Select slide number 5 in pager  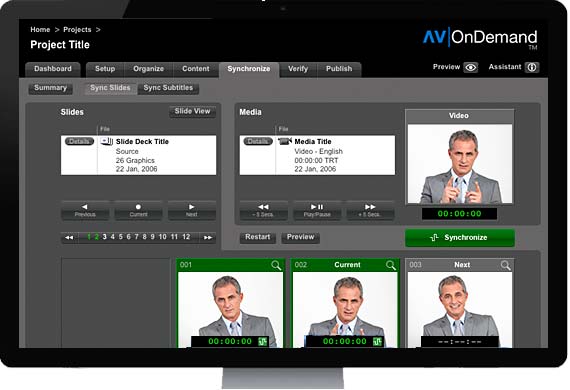(120, 237)
